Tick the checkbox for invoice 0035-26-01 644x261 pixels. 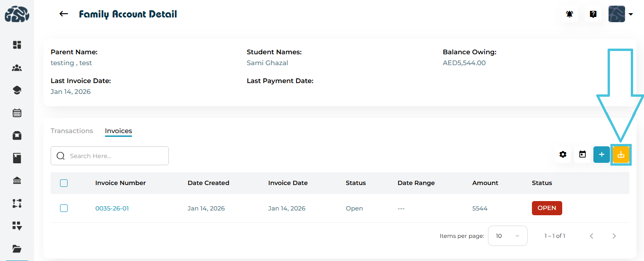pos(64,208)
